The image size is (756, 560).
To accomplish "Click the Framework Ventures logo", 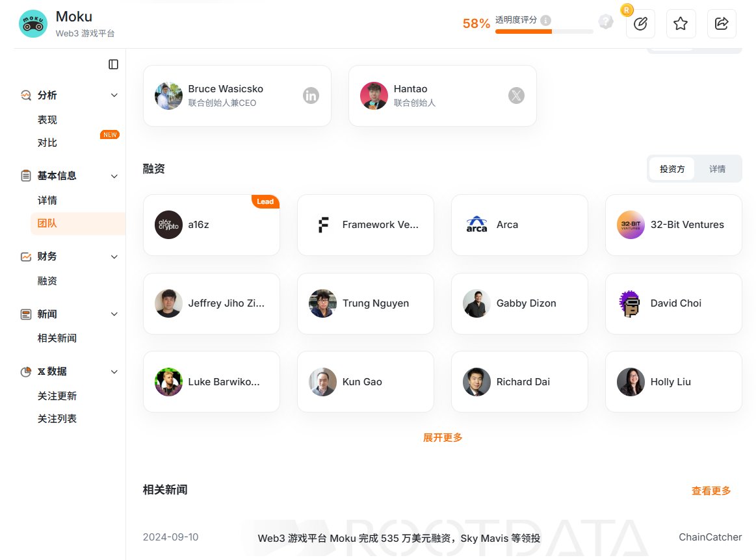I will (x=323, y=225).
